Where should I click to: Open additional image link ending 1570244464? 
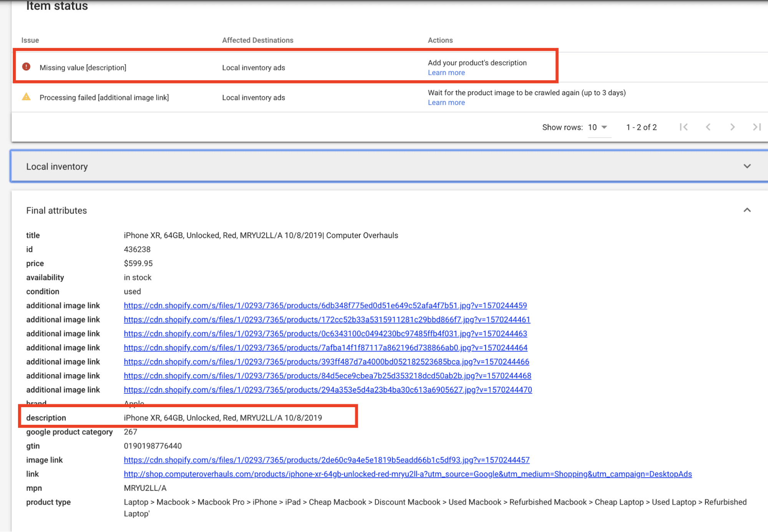[325, 348]
